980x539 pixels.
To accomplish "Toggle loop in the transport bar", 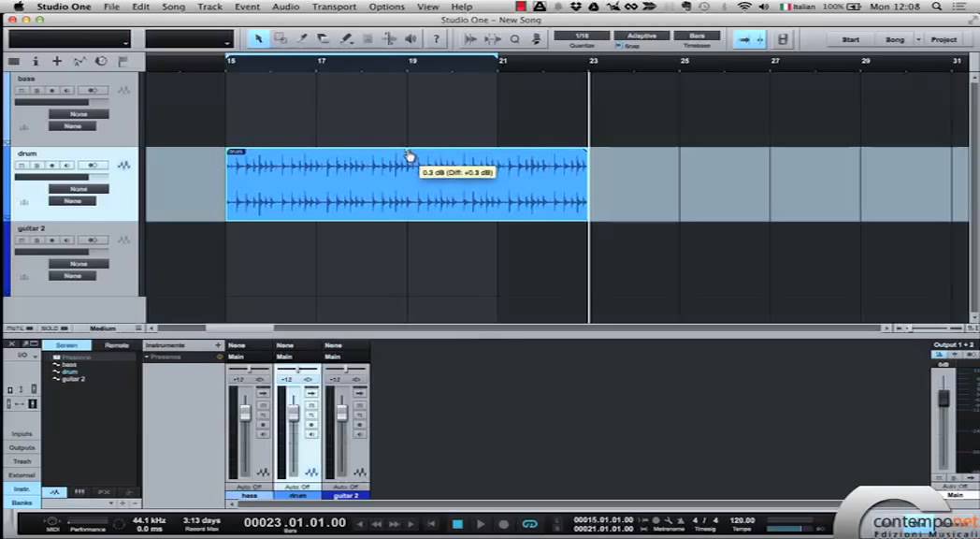I will [529, 524].
